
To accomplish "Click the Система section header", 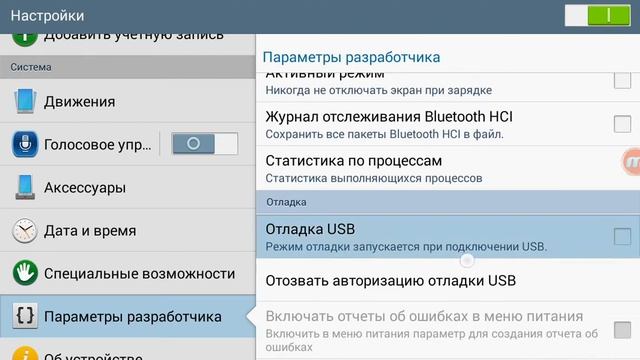I will click(128, 67).
